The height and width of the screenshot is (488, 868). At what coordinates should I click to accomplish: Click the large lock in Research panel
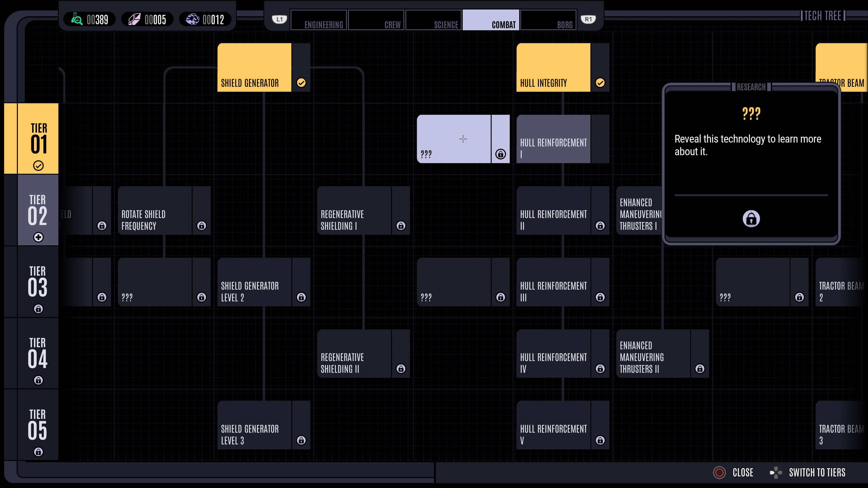pyautogui.click(x=751, y=219)
